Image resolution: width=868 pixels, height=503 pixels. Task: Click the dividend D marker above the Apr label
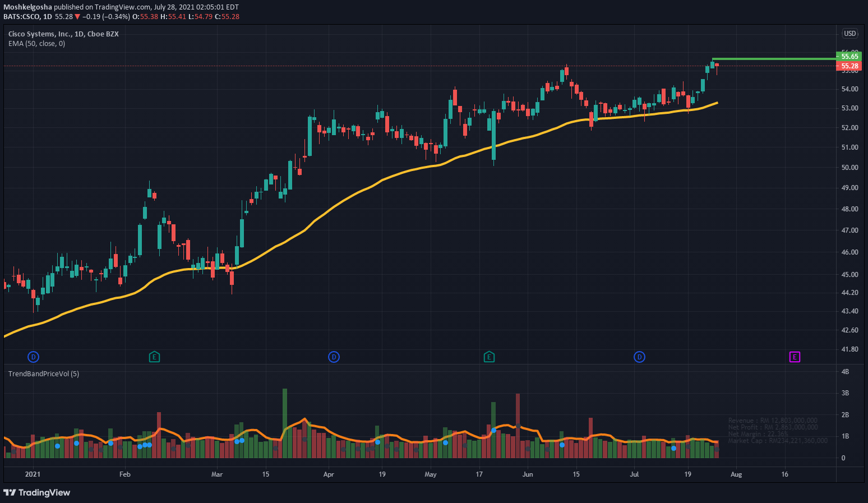pyautogui.click(x=334, y=357)
